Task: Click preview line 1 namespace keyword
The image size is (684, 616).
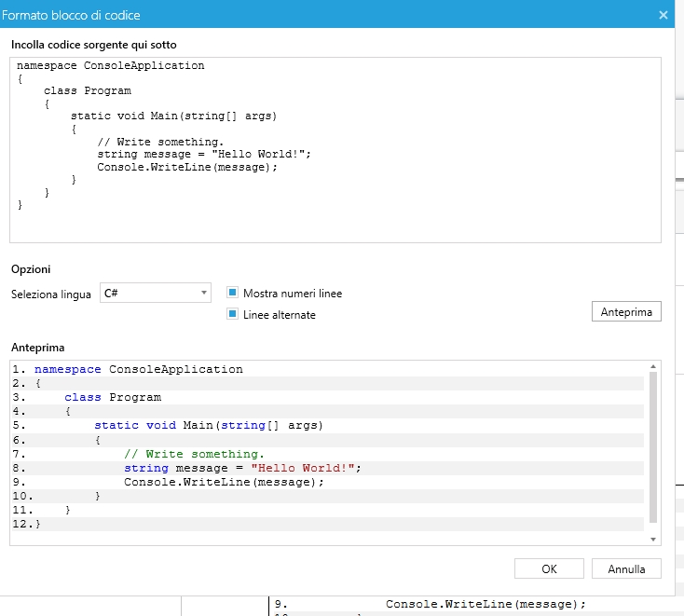Action: click(x=68, y=369)
